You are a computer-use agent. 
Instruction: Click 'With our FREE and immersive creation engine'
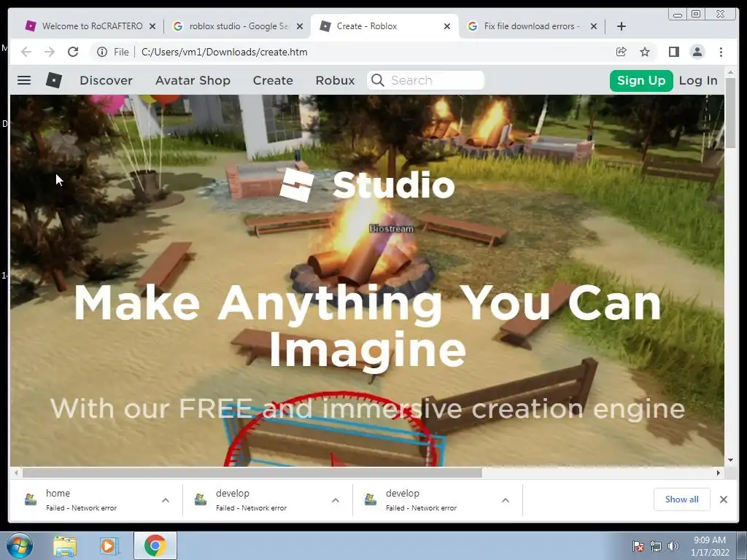coord(368,408)
